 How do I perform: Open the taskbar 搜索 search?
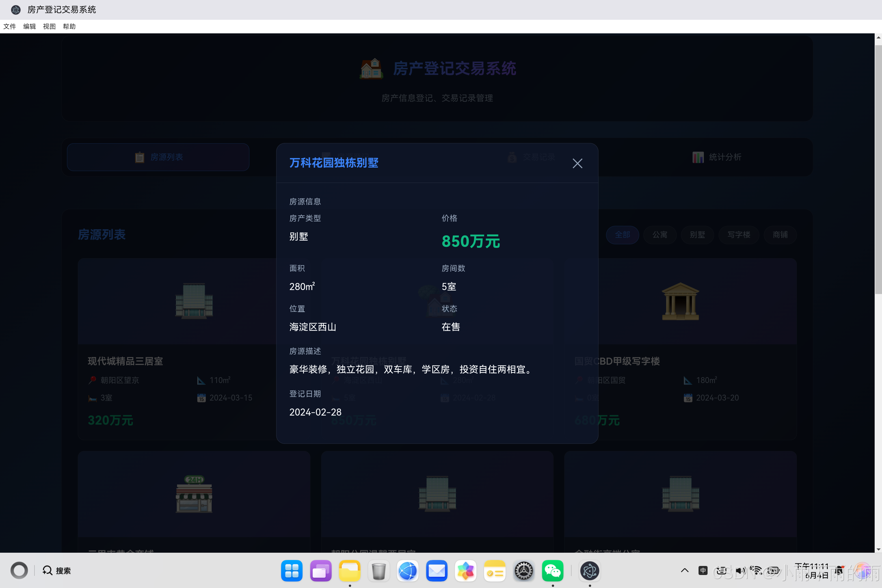click(x=57, y=570)
